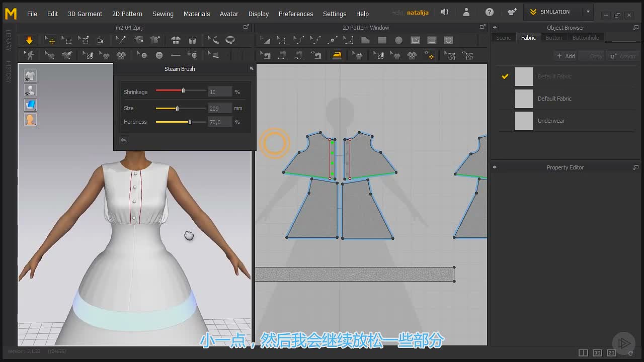Pin the Steam Brush panel corner icon
644x362 pixels.
click(252, 68)
